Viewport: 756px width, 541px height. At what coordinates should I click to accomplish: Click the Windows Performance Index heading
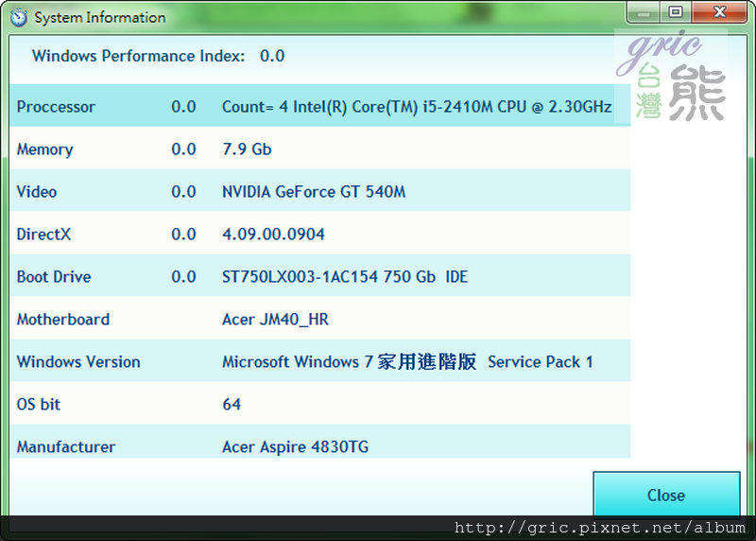(x=138, y=56)
